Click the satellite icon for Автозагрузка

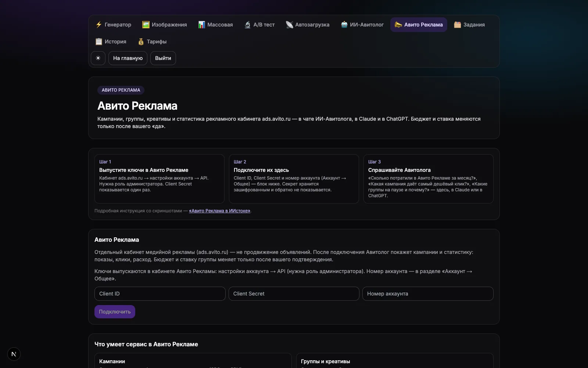point(290,25)
